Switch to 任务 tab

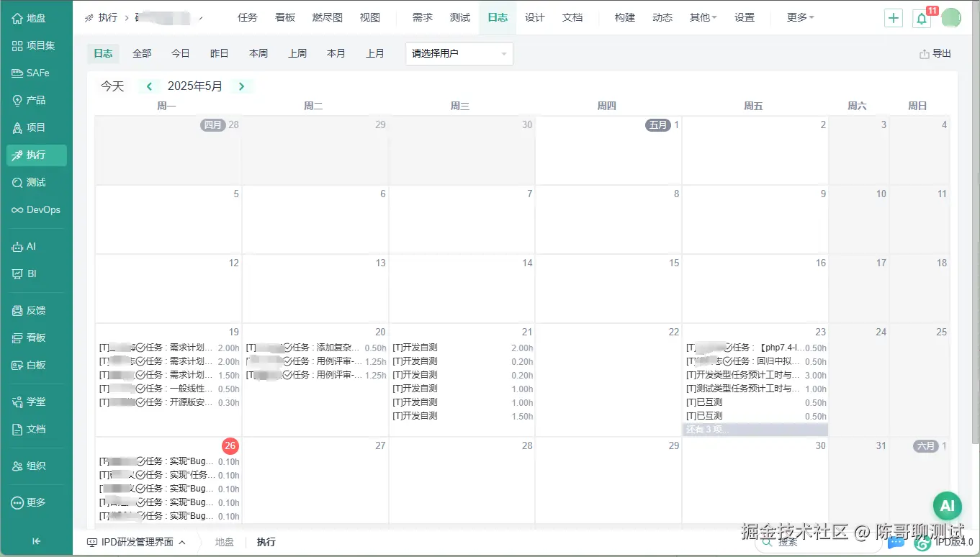tap(248, 17)
